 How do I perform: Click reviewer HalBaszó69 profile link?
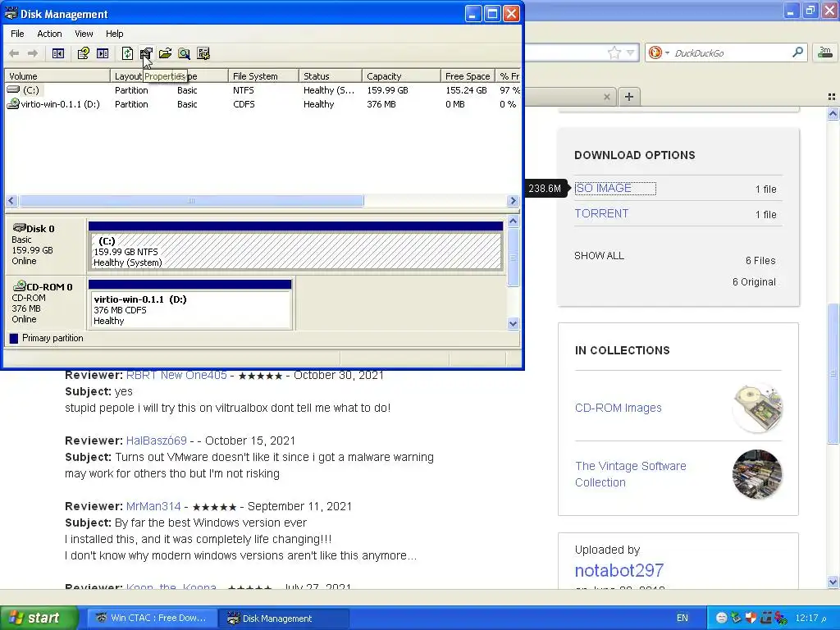click(157, 441)
